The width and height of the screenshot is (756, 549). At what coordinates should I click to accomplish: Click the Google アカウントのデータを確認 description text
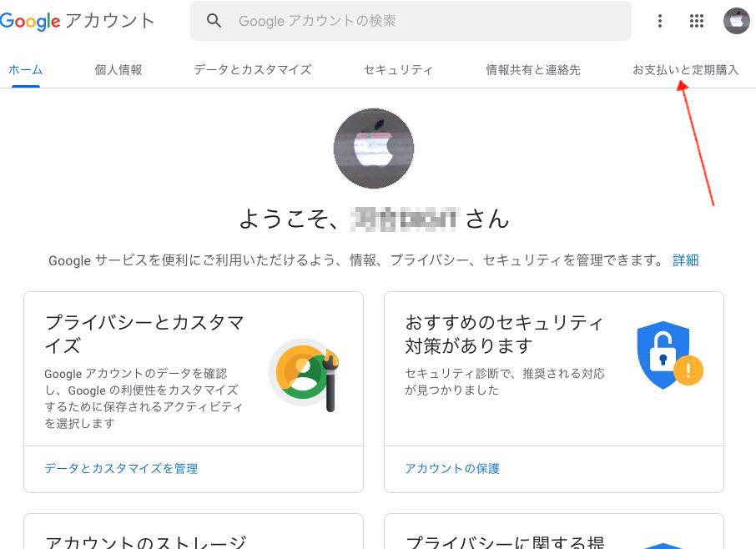144,398
